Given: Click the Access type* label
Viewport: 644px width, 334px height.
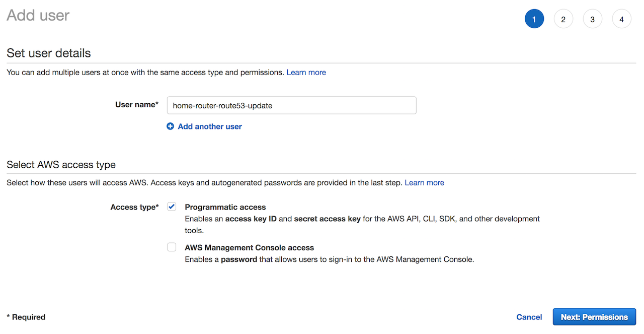Looking at the screenshot, I should [134, 207].
